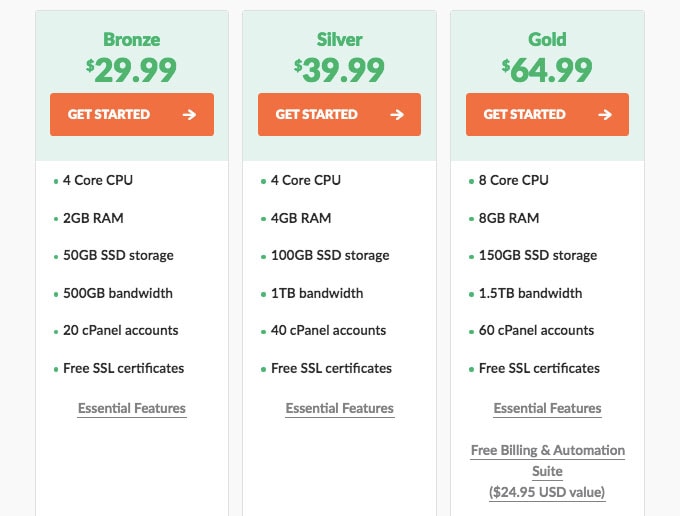Click the $39.99 price
This screenshot has height=516, width=680.
pos(339,70)
